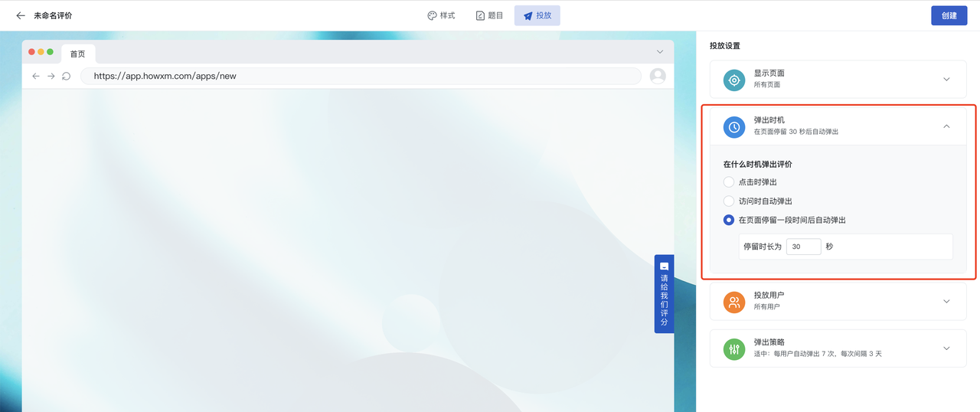Open the 样式 tab

tap(441, 15)
